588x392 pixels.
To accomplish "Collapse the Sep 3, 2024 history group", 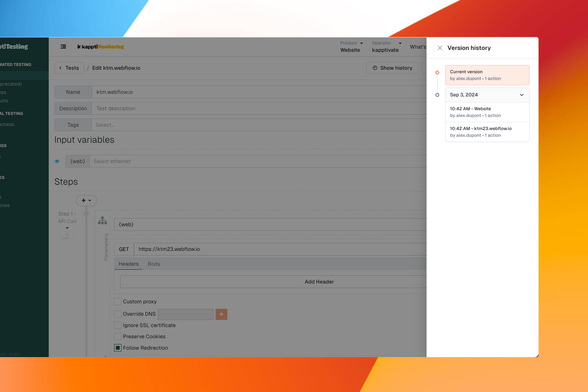I will 522,95.
